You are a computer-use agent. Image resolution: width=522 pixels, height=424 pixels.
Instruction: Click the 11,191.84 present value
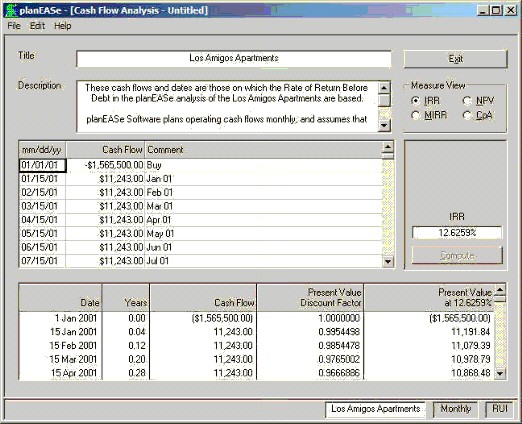[x=471, y=332]
